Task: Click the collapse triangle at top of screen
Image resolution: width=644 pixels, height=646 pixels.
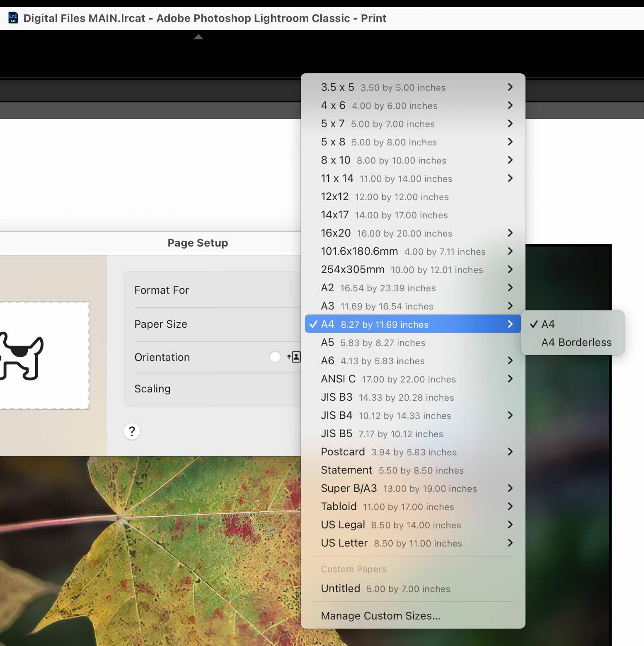Action: coord(198,36)
